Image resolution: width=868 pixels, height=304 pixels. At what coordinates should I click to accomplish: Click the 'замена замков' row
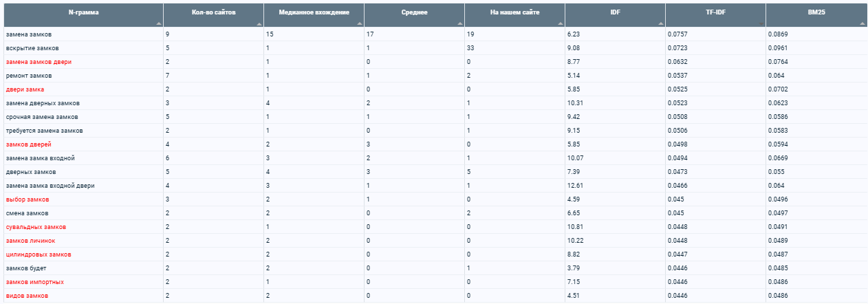434,34
